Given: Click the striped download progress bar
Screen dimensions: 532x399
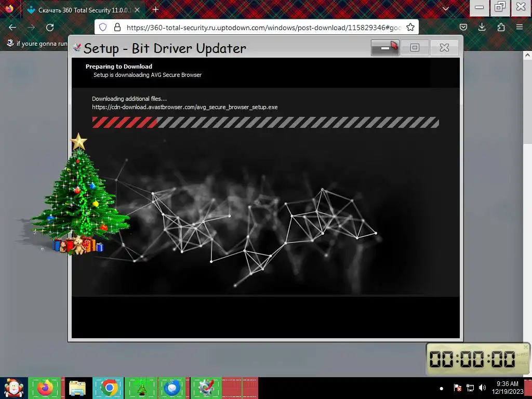Looking at the screenshot, I should (265, 122).
